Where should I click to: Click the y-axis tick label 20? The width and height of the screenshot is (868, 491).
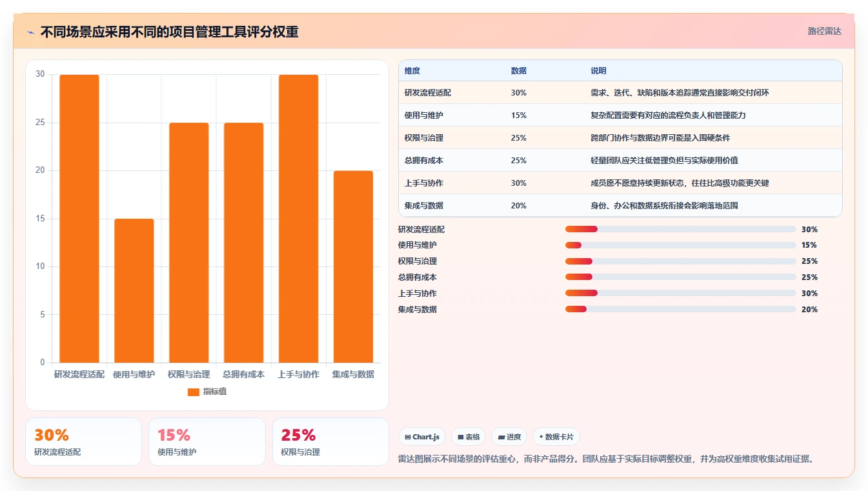coord(41,170)
